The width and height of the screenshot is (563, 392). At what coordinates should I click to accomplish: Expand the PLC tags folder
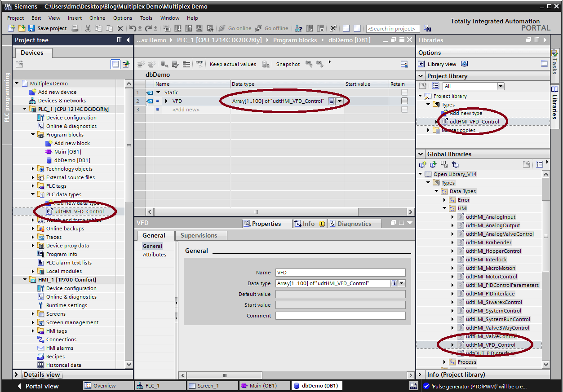(33, 186)
